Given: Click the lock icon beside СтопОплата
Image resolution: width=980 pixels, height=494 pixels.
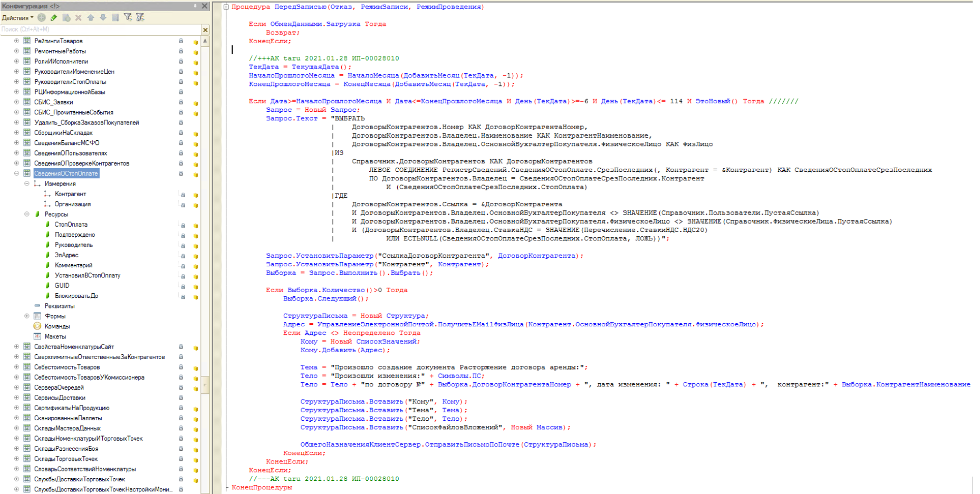Looking at the screenshot, I should (183, 225).
